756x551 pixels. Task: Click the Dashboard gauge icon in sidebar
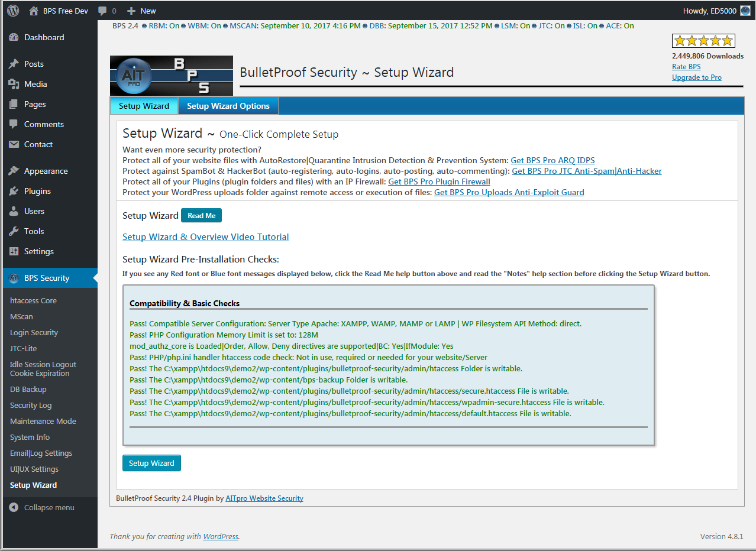click(x=14, y=37)
